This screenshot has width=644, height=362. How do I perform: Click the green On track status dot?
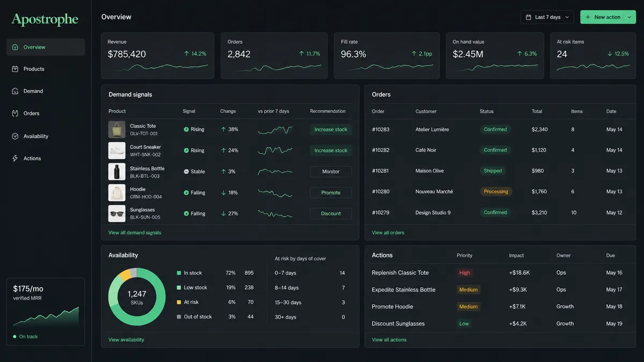(x=14, y=337)
